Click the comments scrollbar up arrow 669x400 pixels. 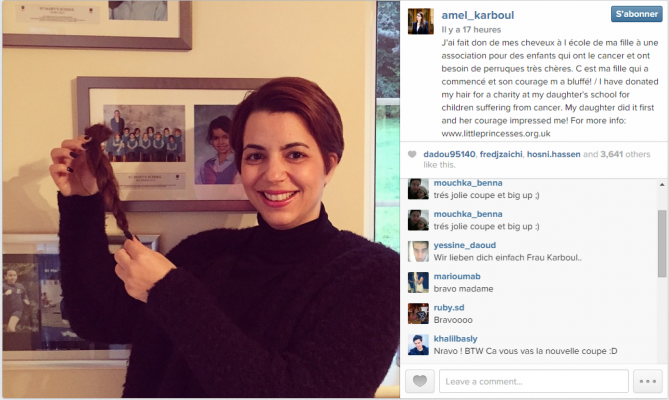coord(662,185)
